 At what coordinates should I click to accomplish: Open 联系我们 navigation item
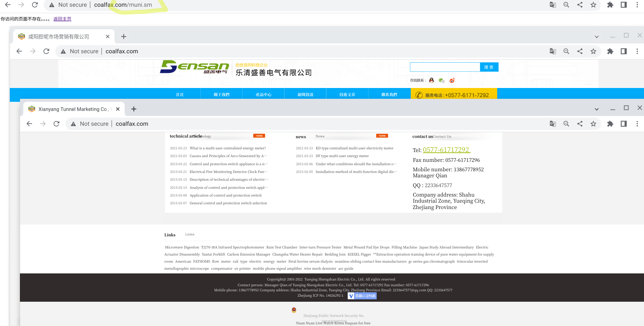click(389, 95)
